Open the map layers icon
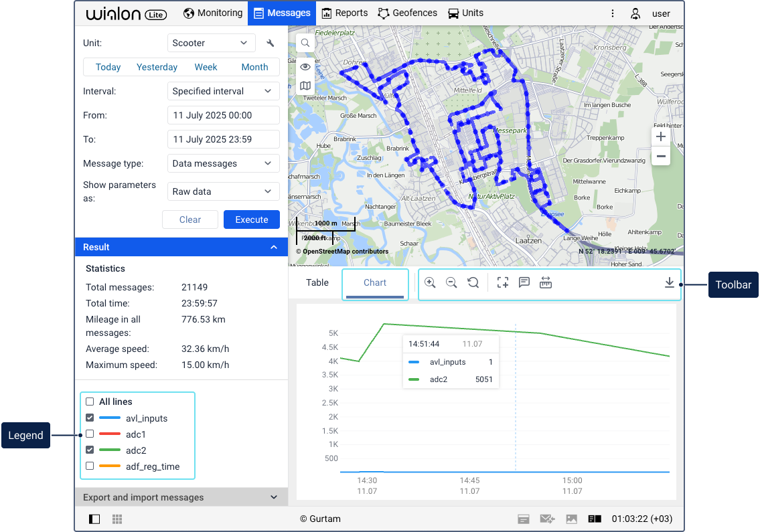This screenshot has height=532, width=760. pyautogui.click(x=305, y=86)
